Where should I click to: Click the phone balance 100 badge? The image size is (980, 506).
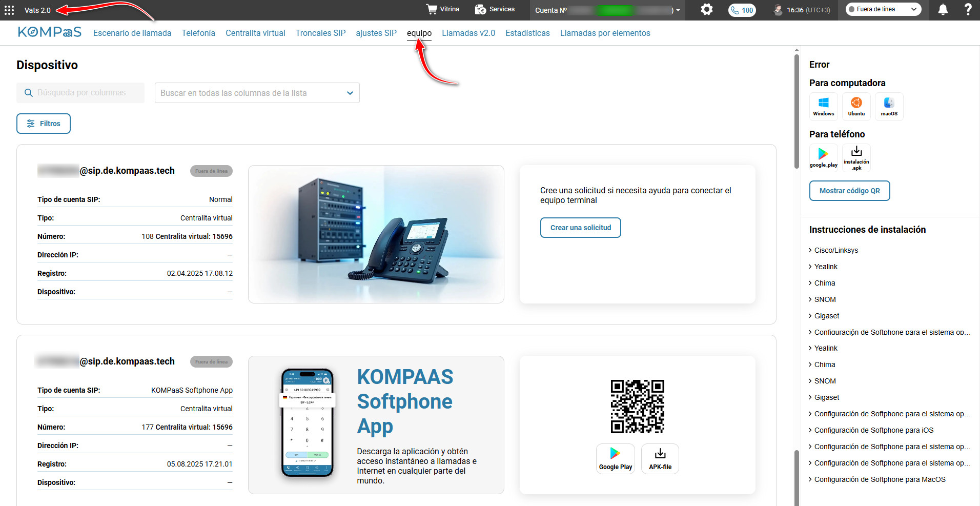click(742, 10)
